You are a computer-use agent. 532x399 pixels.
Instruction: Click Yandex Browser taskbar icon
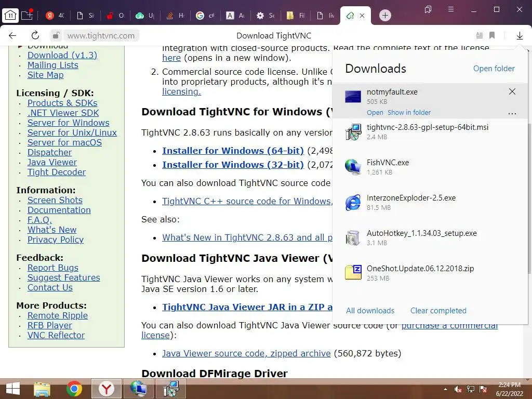(x=106, y=389)
